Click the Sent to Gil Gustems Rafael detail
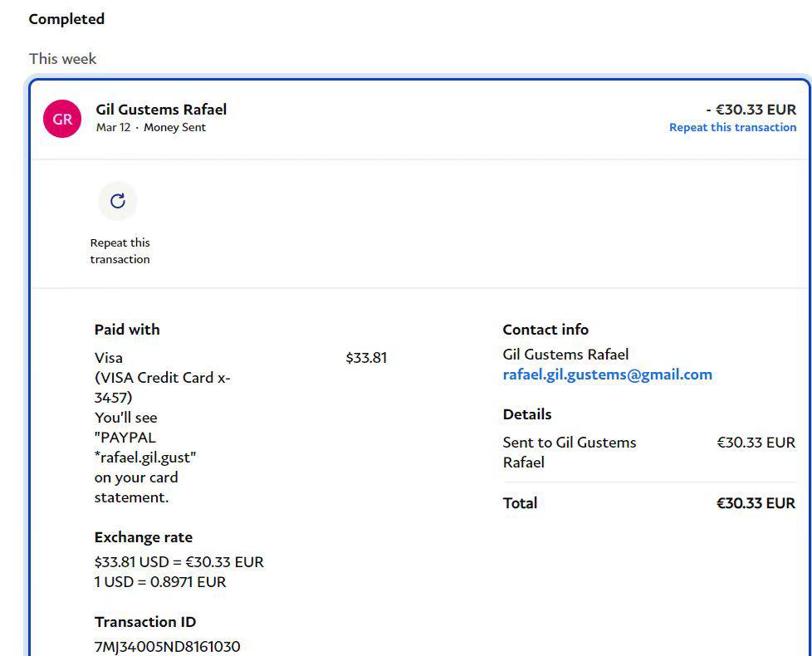This screenshot has width=812, height=656. [x=569, y=452]
